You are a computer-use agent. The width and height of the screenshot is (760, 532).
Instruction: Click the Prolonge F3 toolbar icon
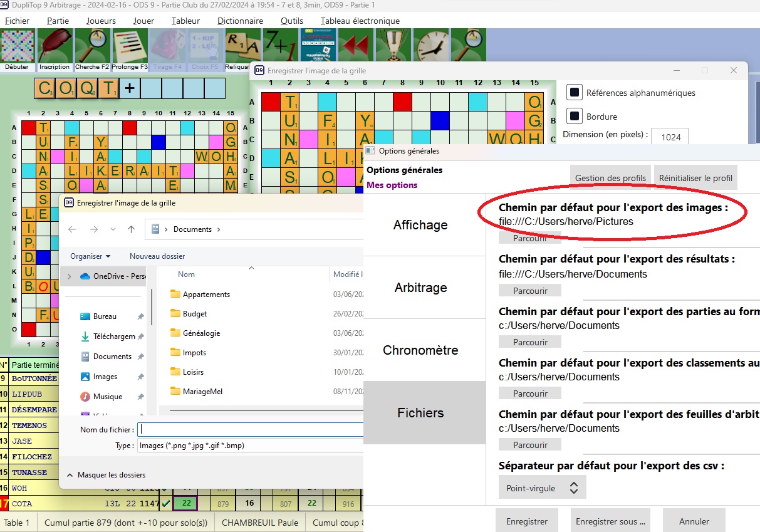click(130, 46)
